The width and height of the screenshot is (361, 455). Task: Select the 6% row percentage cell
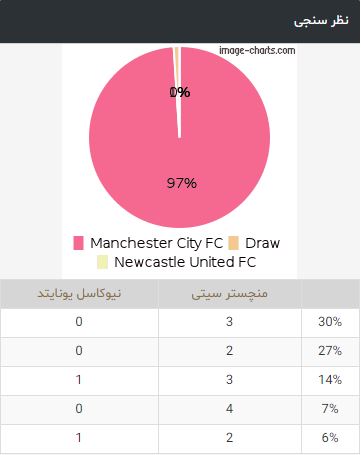click(330, 438)
